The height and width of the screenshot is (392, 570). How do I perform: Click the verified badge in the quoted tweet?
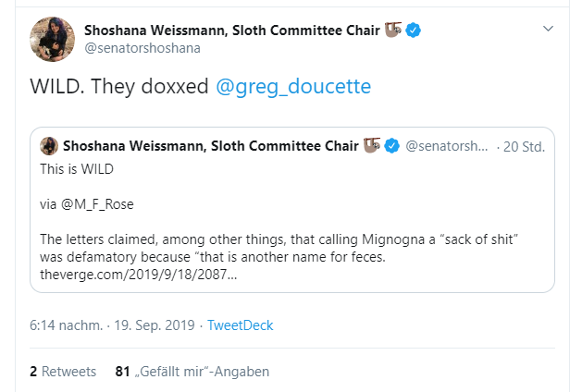tap(392, 146)
